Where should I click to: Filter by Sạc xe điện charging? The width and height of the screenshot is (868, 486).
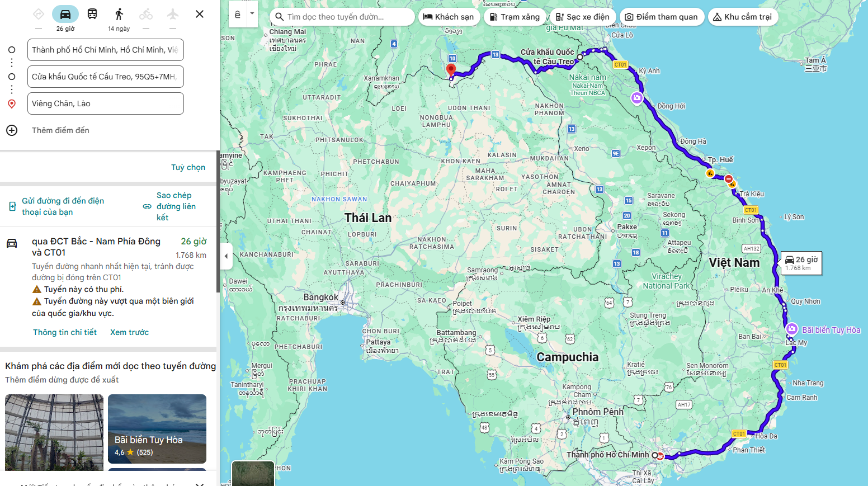point(583,17)
